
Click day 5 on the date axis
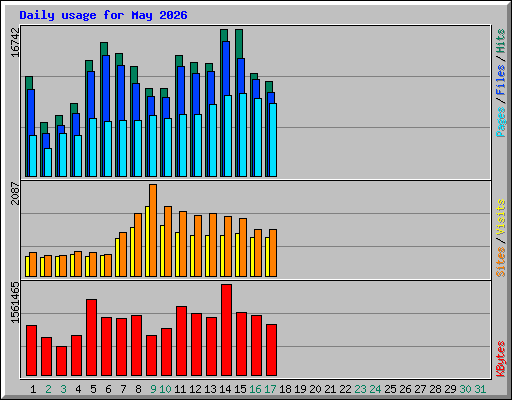[x=93, y=389]
